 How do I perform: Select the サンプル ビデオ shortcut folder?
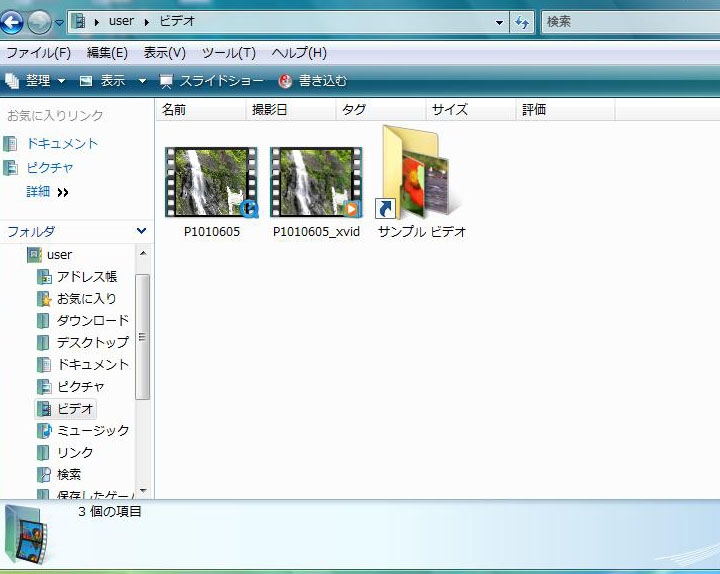click(417, 172)
